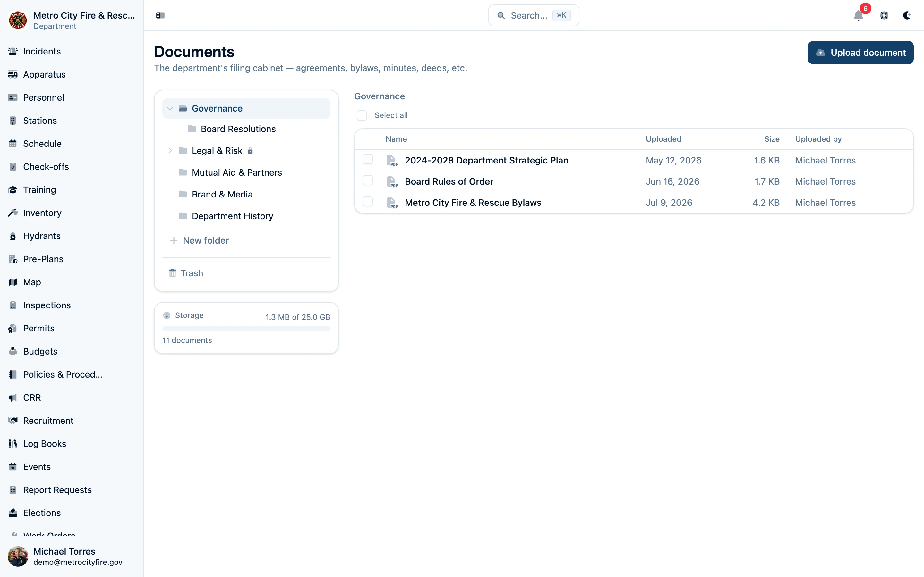Collapse sidebar using panel icon
Screen dimensions: 924x577
point(160,15)
